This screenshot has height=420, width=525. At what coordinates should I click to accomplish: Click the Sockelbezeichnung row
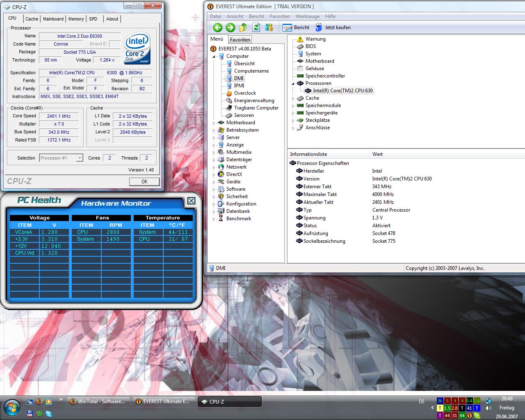point(406,241)
